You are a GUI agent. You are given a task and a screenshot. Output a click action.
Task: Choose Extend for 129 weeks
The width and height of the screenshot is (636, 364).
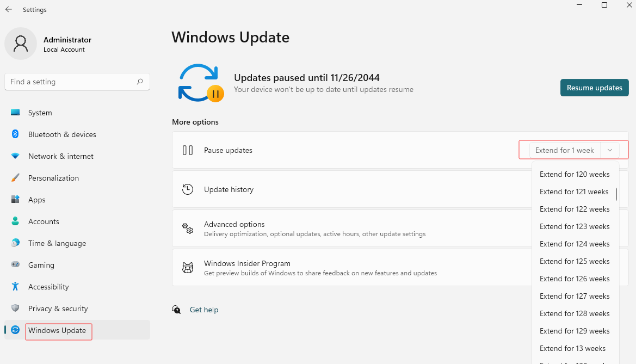point(575,331)
